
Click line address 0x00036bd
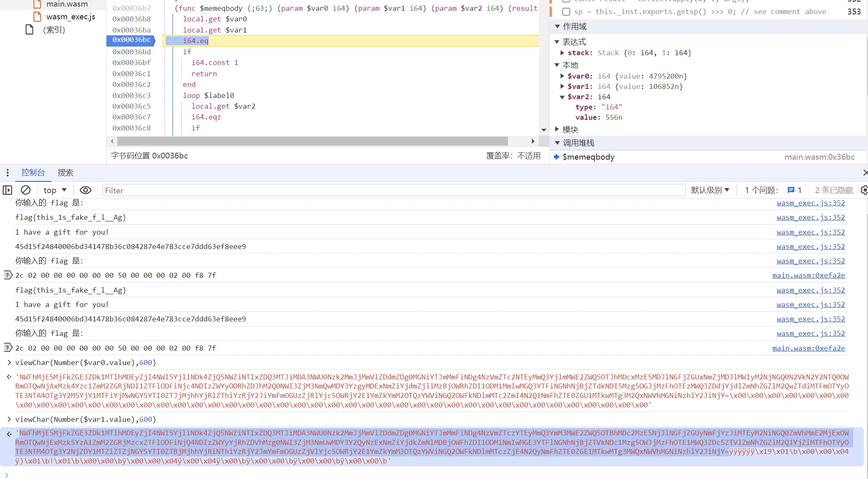click(x=131, y=52)
